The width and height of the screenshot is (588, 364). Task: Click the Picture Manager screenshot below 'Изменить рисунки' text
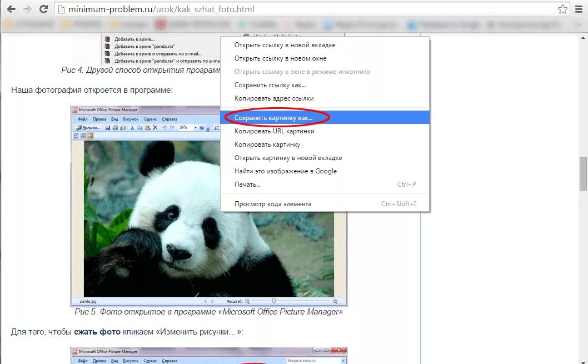point(208,355)
